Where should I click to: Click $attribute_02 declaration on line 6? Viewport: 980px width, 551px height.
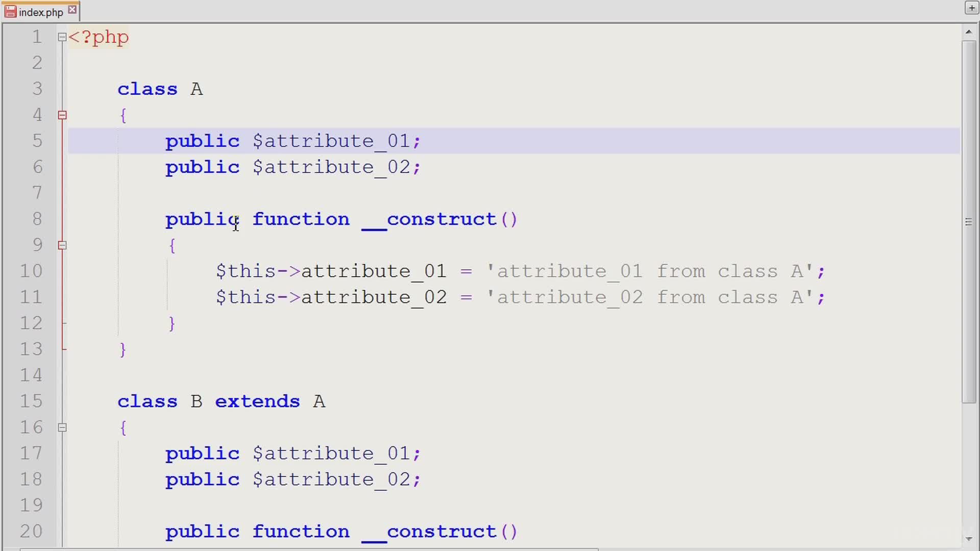click(332, 167)
